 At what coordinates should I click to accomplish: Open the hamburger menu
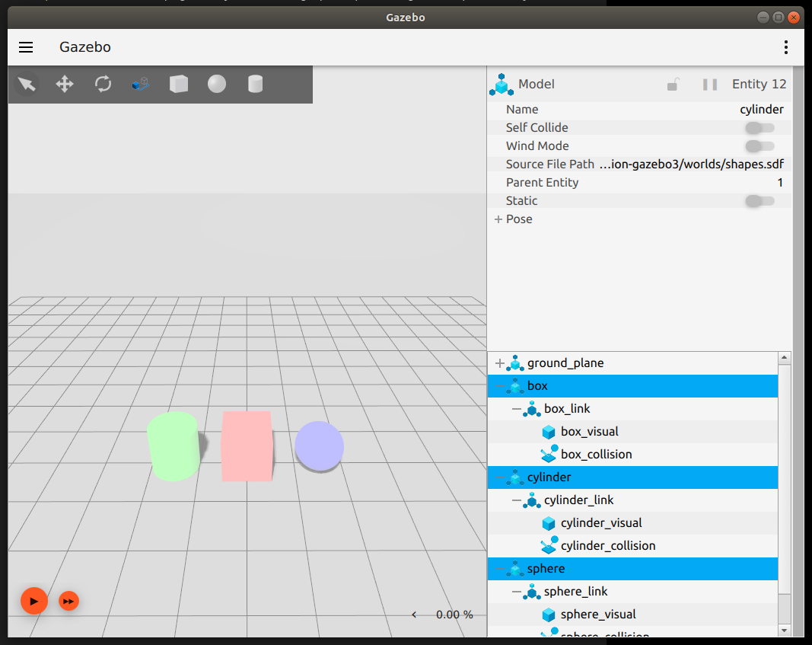26,47
